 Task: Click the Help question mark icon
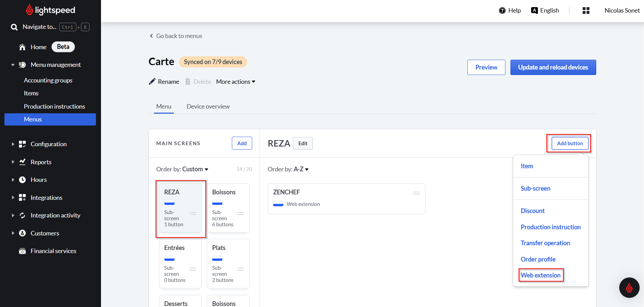click(502, 11)
